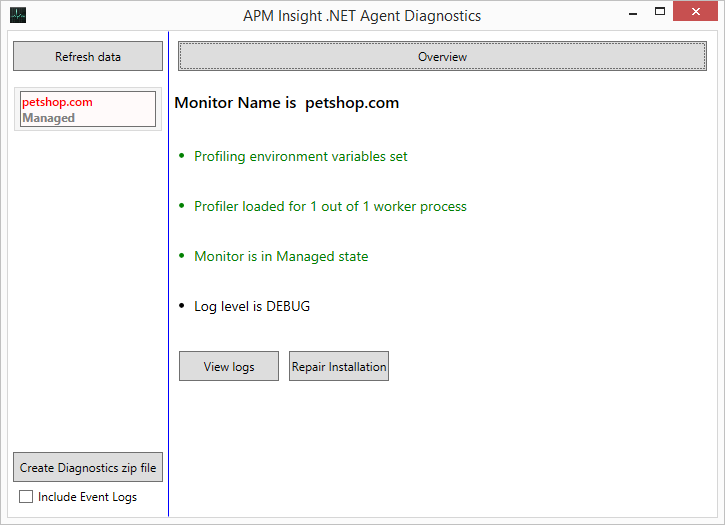This screenshot has width=725, height=525.
Task: Click the APM Insight app icon in title bar
Action: (x=17, y=16)
